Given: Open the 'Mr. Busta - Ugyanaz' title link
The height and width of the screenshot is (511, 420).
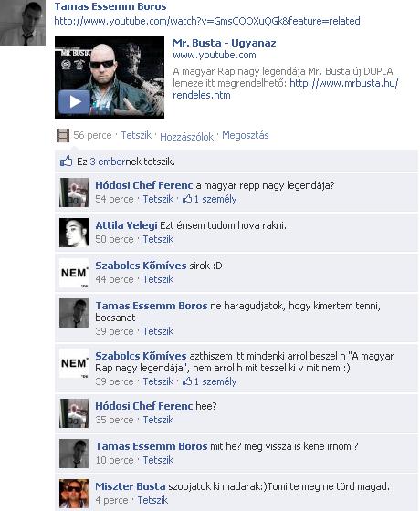Looking at the screenshot, I should click(x=225, y=43).
